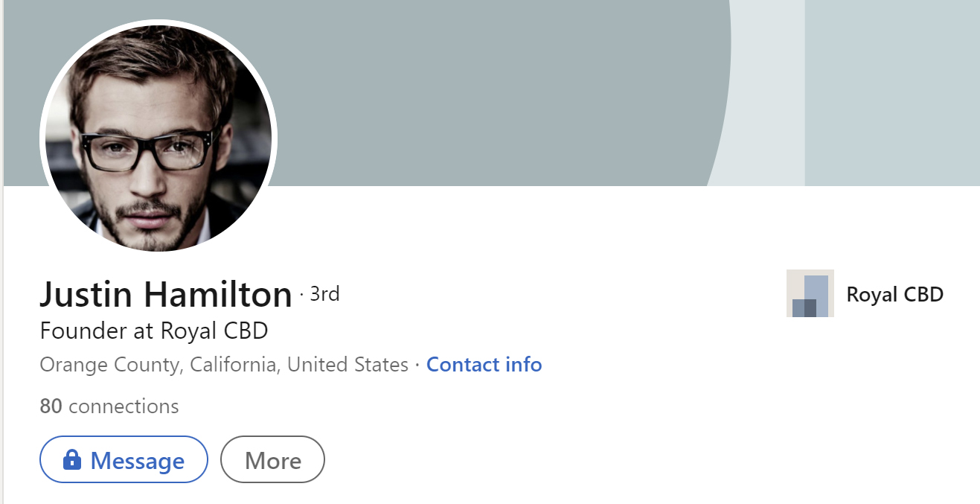Open the Contact info link
The height and width of the screenshot is (504, 980).
484,365
